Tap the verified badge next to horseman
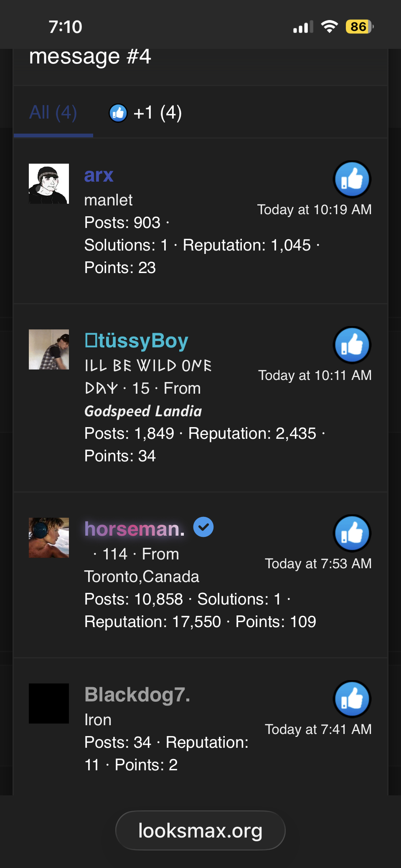Image resolution: width=401 pixels, height=868 pixels. [x=203, y=527]
